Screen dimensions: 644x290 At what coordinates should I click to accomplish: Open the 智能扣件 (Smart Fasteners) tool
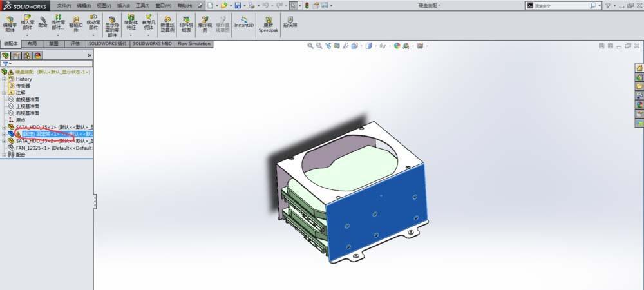pos(75,25)
